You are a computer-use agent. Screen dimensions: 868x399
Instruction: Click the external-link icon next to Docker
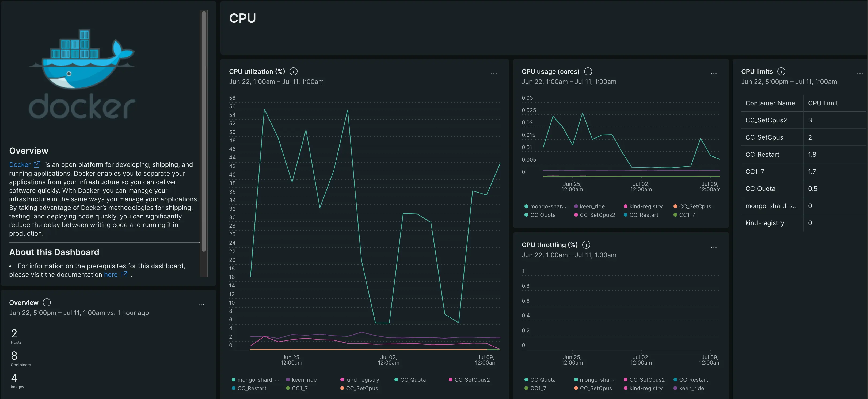pos(37,164)
